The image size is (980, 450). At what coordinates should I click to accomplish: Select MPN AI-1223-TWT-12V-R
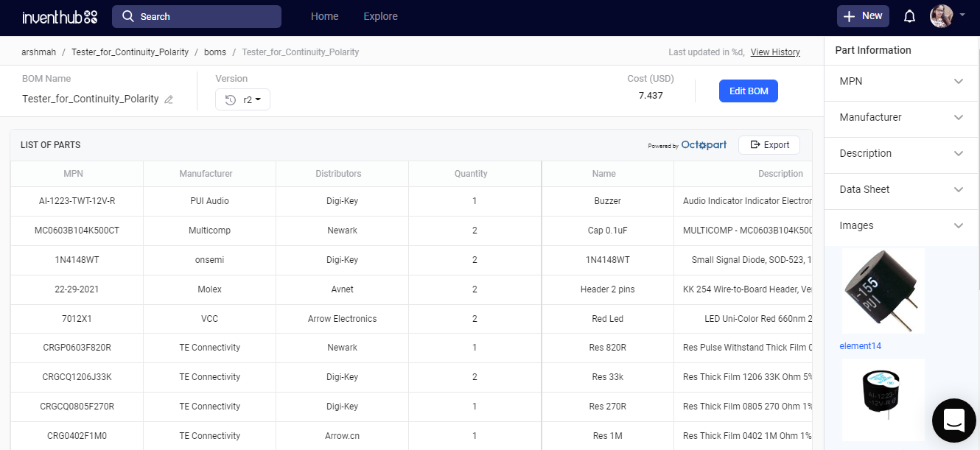coord(77,201)
